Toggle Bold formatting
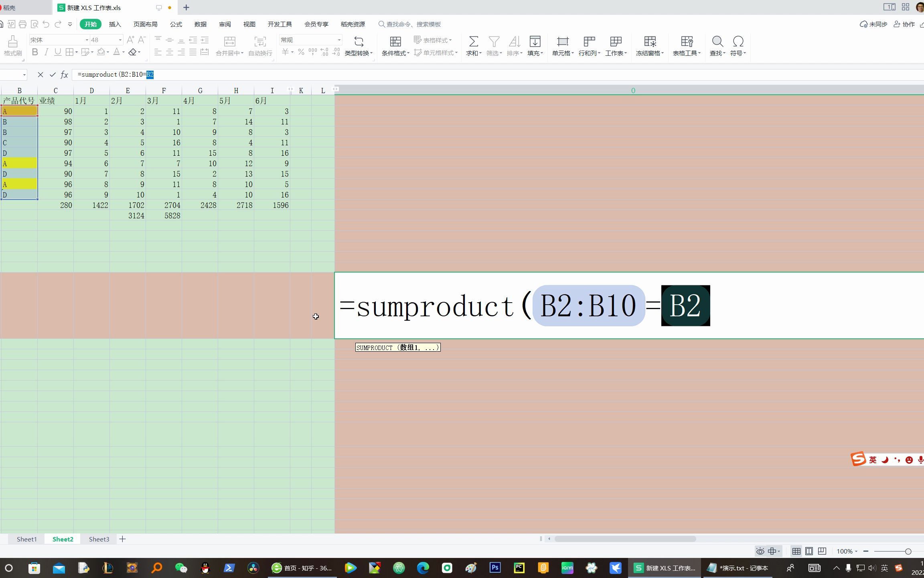Image resolution: width=924 pixels, height=578 pixels. (35, 52)
